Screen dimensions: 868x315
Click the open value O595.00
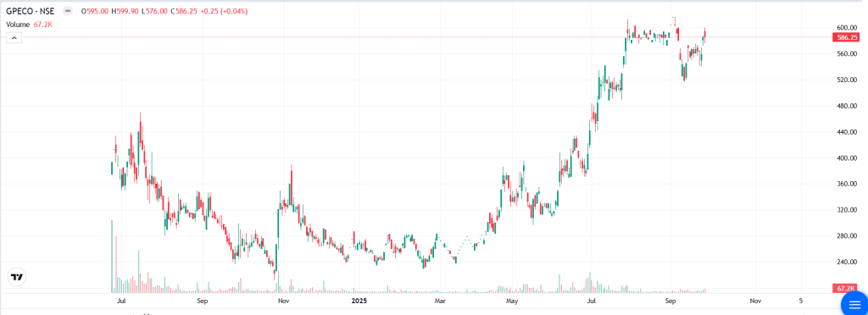95,11
